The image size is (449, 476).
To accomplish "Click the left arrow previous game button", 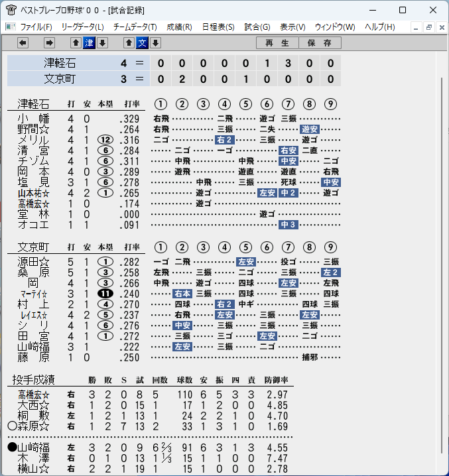I will coord(23,43).
